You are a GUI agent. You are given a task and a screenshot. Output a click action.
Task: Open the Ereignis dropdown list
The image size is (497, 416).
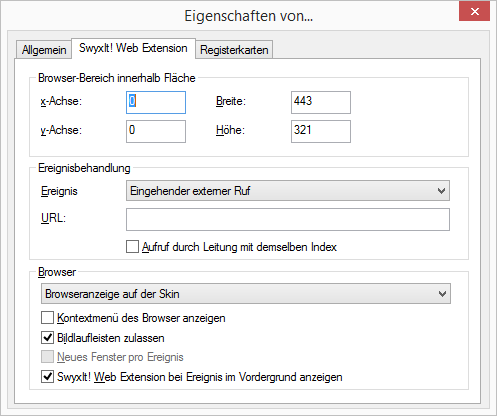[x=288, y=191]
